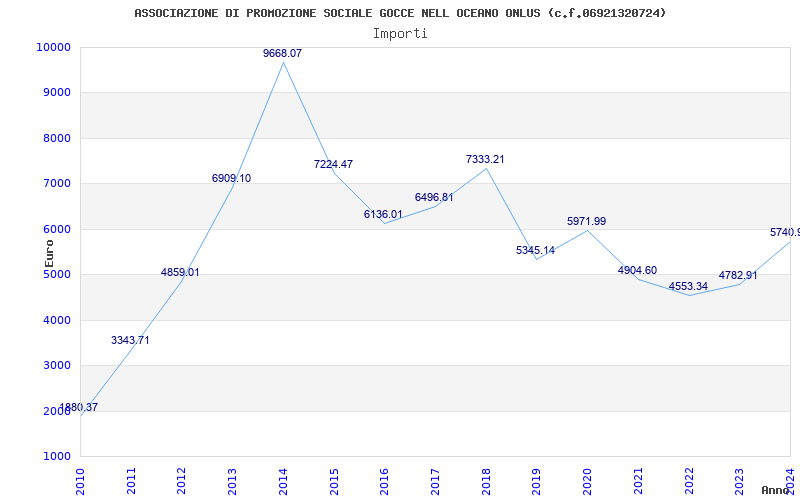800x500 pixels.
Task: Click the 2022 x-axis year label
Action: pyautogui.click(x=689, y=481)
